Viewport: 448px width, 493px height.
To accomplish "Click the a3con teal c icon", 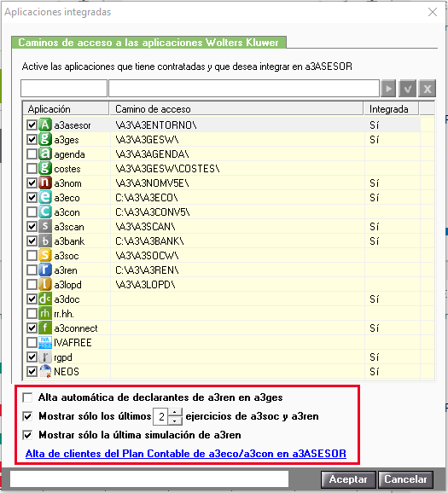I will tap(45, 212).
